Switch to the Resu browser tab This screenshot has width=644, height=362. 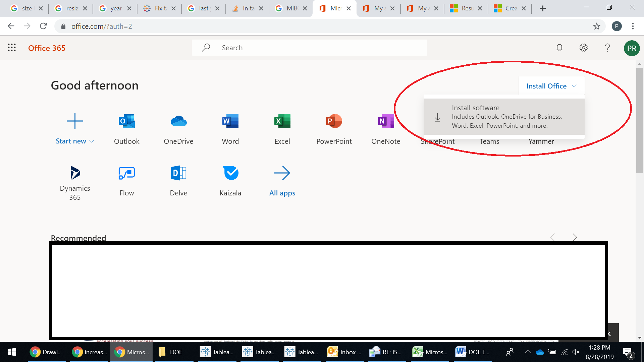[x=466, y=8]
